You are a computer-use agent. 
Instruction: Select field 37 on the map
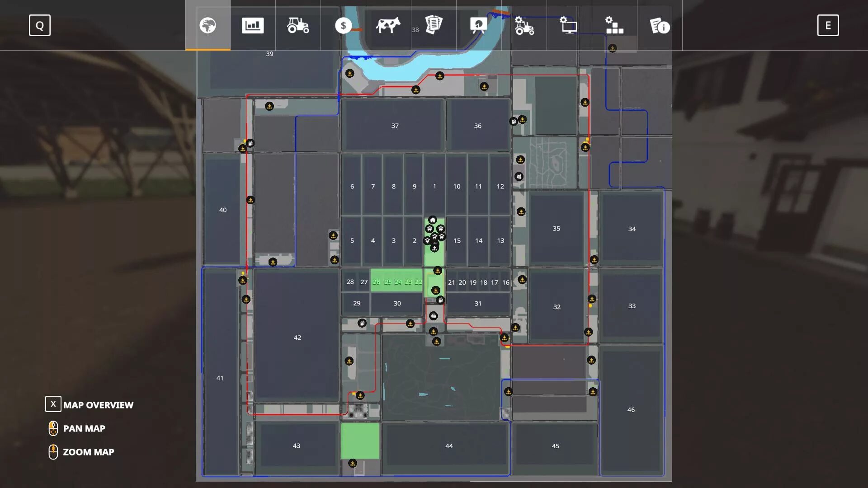click(395, 126)
